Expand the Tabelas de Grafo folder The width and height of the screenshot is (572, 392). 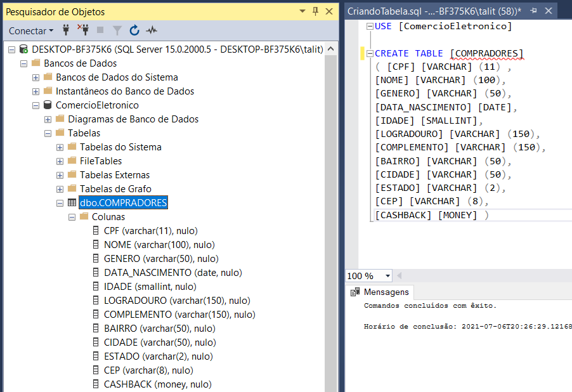[60, 189]
